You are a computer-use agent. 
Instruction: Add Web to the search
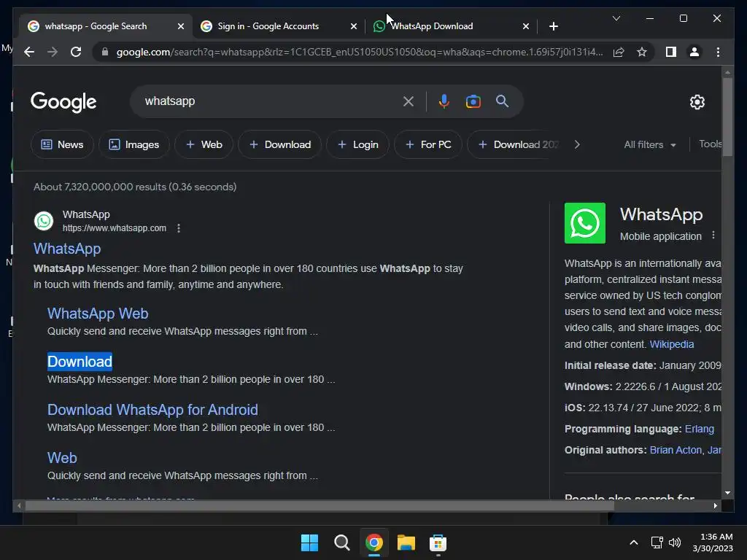[x=204, y=144]
